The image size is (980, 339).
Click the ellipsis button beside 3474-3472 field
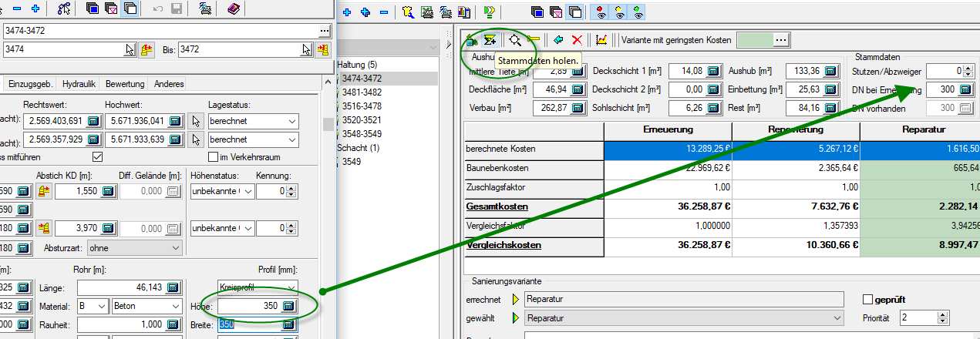(324, 31)
